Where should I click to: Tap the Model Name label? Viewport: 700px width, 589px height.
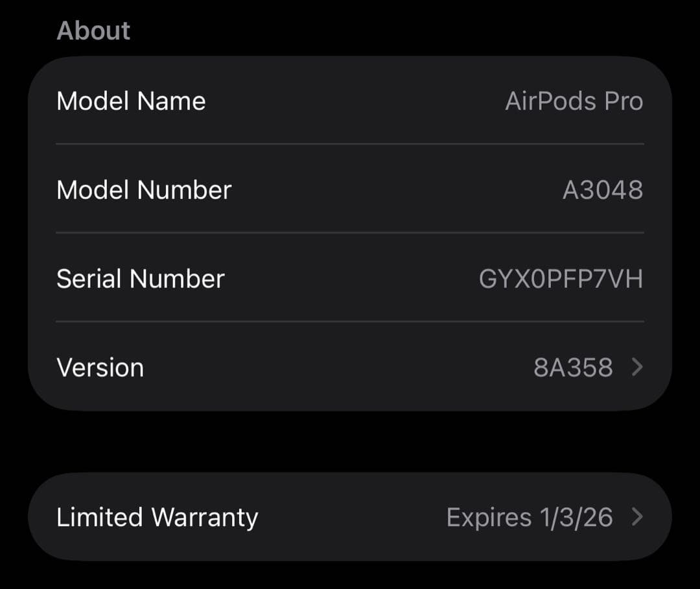pos(131,101)
